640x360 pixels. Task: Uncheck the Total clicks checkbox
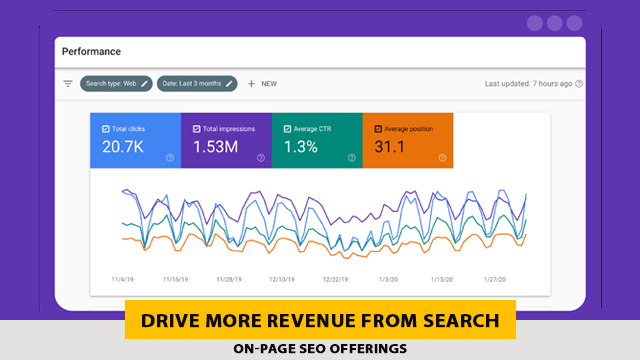click(x=106, y=129)
